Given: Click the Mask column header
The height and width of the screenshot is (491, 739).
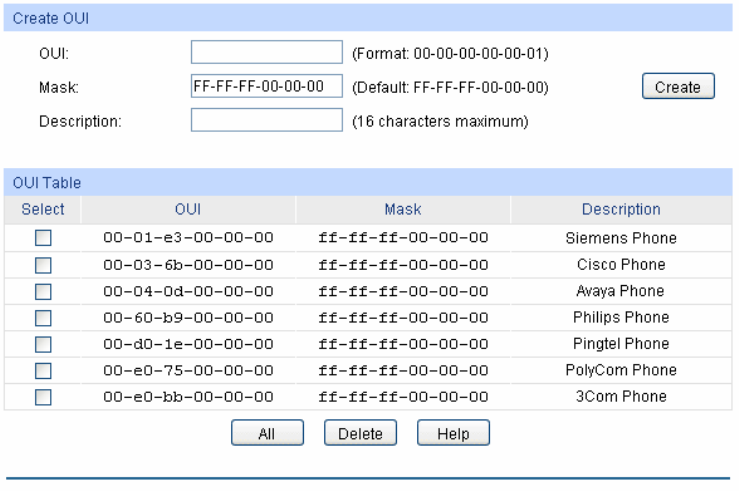Looking at the screenshot, I should click(x=403, y=209).
